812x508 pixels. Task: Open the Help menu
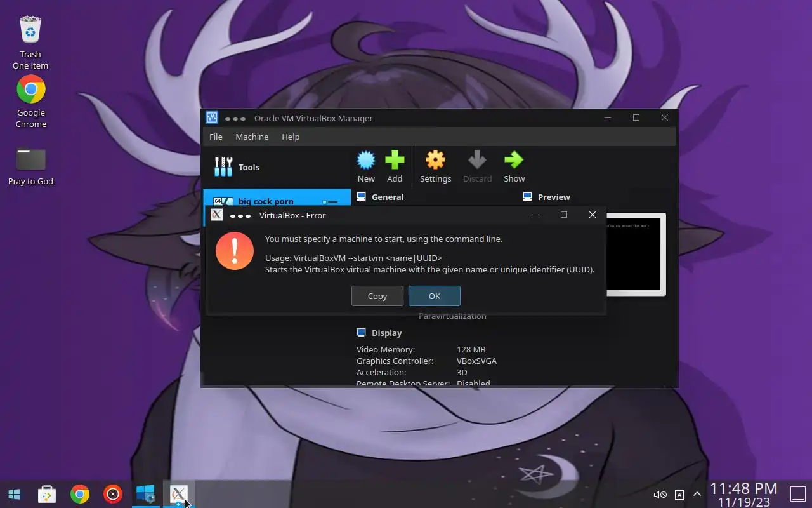(x=291, y=137)
